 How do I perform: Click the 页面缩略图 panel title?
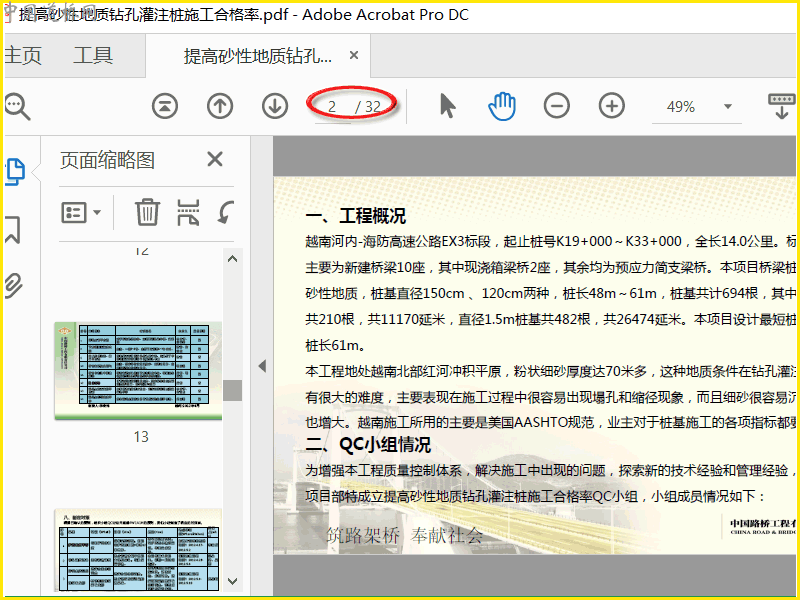point(107,160)
